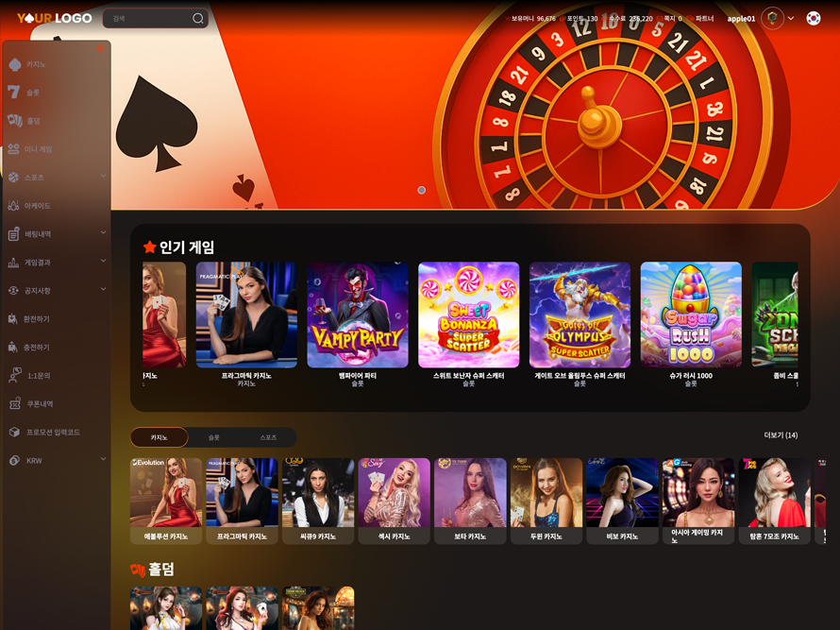Open the 슬롯 seven icon in sidebar
The width and height of the screenshot is (840, 630).
(x=14, y=93)
